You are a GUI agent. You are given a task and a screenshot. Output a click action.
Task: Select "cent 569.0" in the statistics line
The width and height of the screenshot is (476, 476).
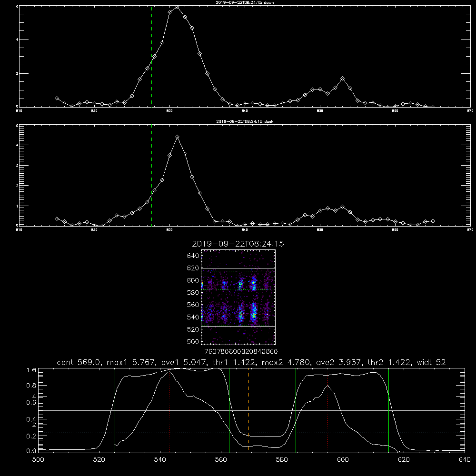tap(79, 362)
